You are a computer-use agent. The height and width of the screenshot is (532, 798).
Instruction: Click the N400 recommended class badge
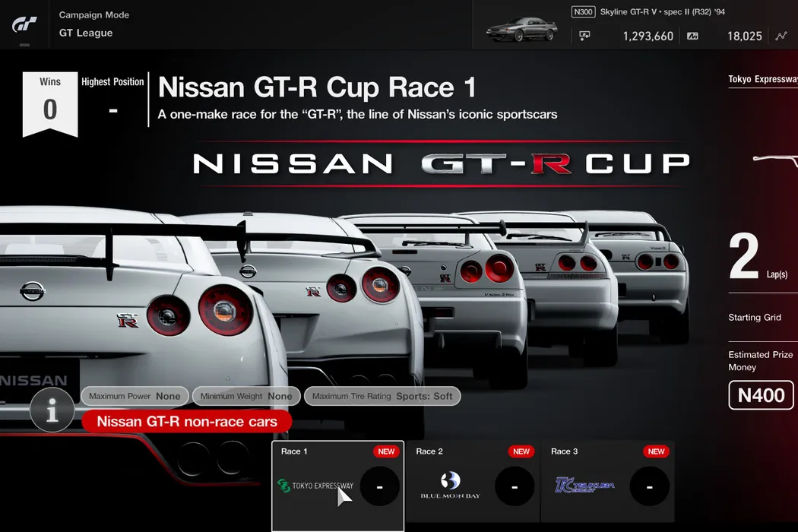click(x=761, y=395)
